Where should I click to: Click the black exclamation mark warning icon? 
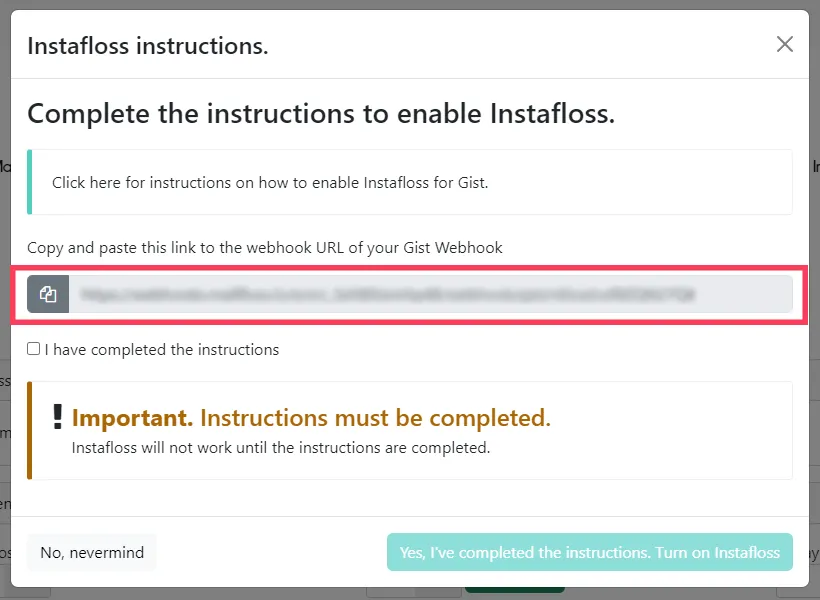pos(58,417)
